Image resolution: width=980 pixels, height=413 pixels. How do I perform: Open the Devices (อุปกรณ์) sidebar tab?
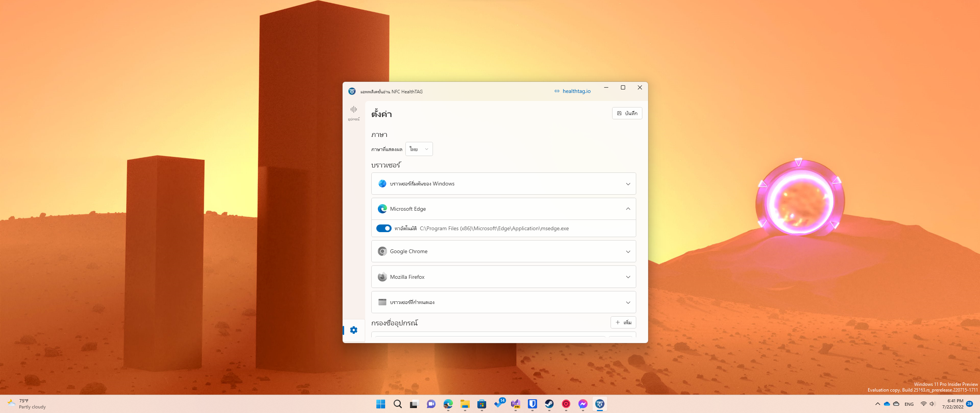[x=353, y=113]
